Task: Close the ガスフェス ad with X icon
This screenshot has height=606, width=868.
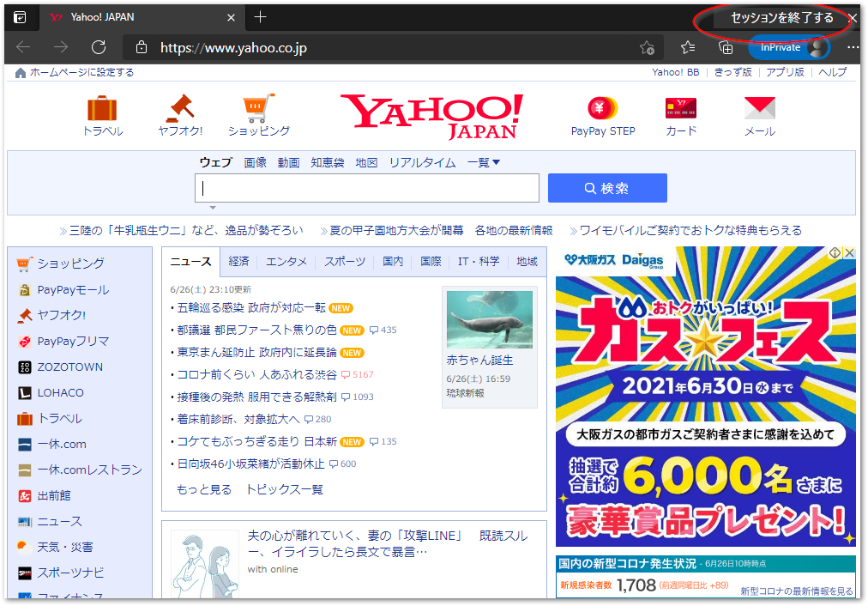Action: [x=849, y=253]
